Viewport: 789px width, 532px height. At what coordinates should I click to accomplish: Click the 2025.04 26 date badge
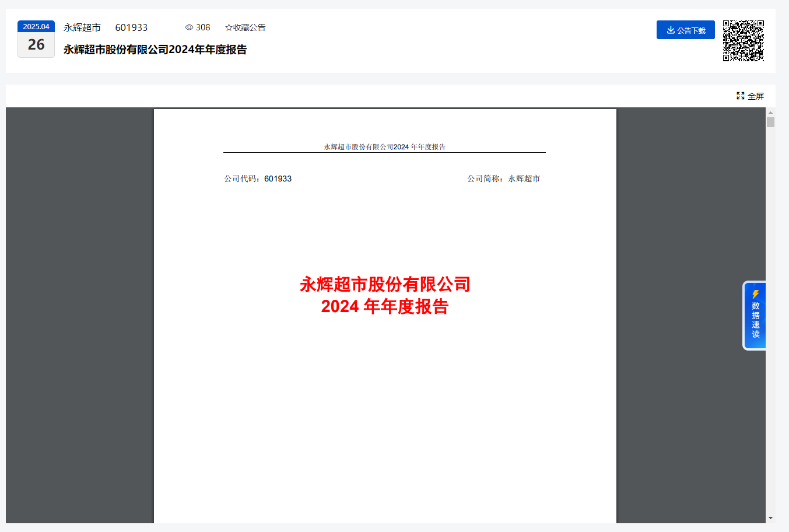coord(36,39)
